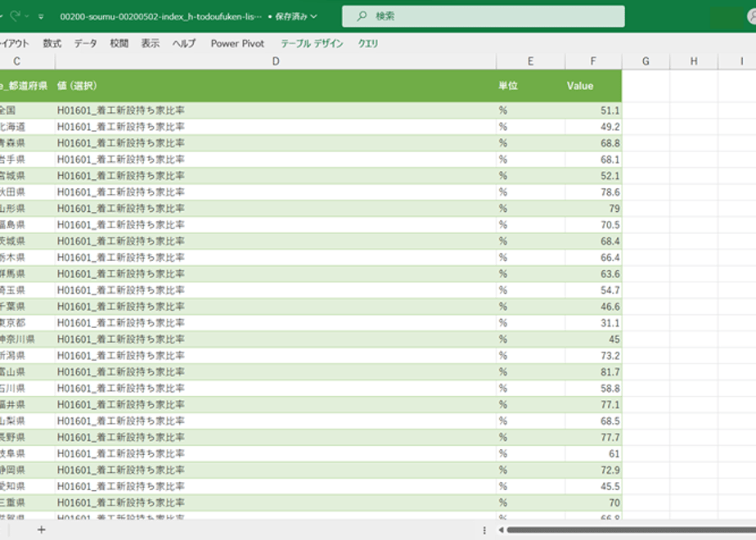Select the cell with value 79
756x540 pixels.
point(593,209)
